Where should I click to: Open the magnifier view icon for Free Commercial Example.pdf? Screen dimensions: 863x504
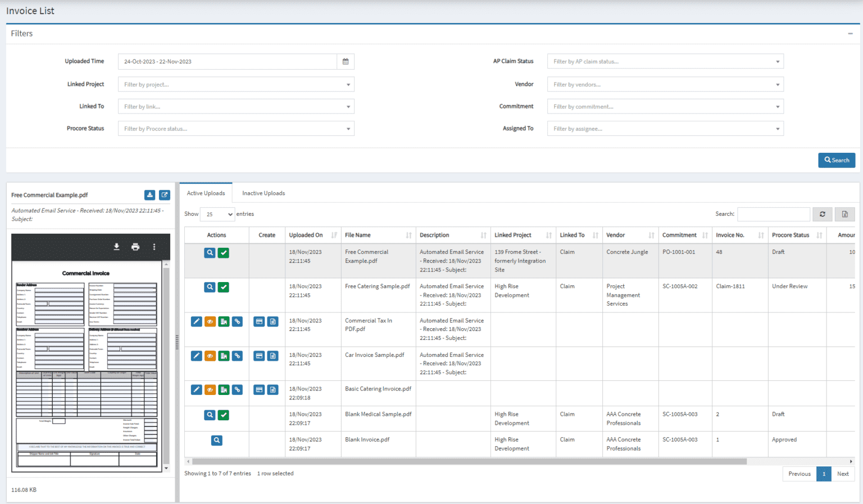(x=210, y=253)
